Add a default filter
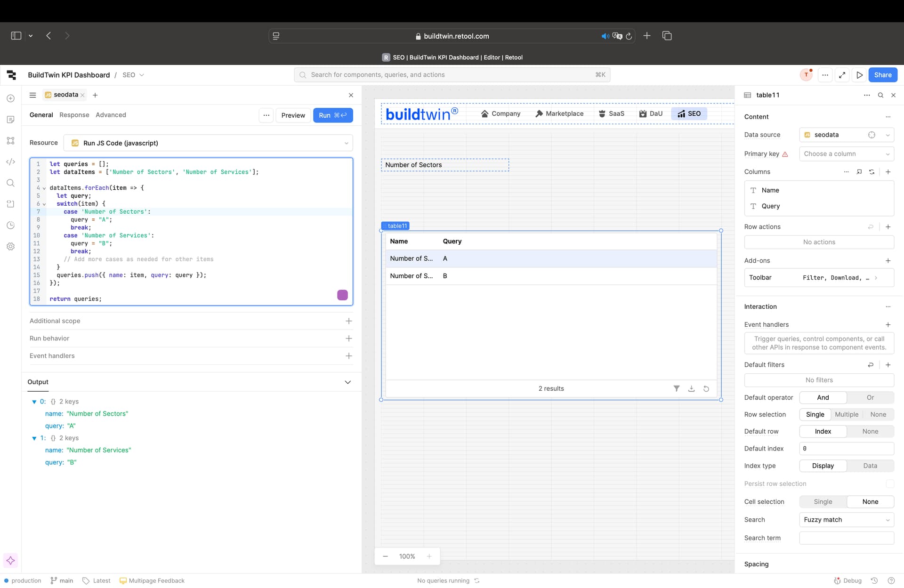Screen dimensions: 904x588 point(888,365)
